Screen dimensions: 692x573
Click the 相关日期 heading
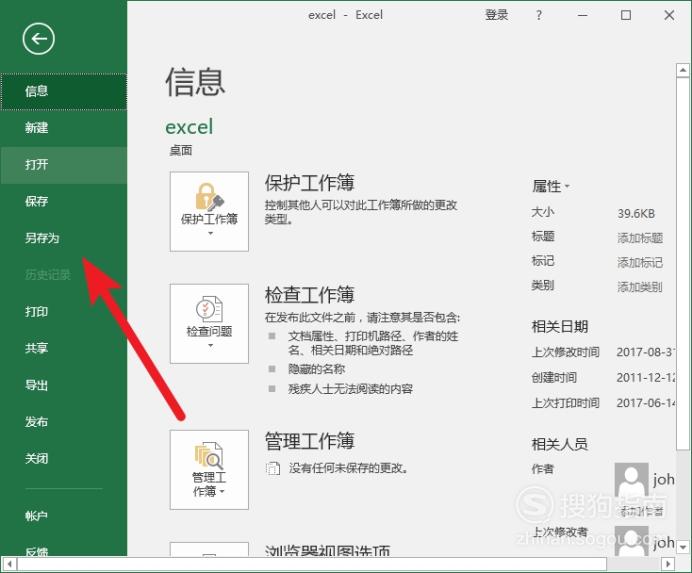tap(560, 327)
